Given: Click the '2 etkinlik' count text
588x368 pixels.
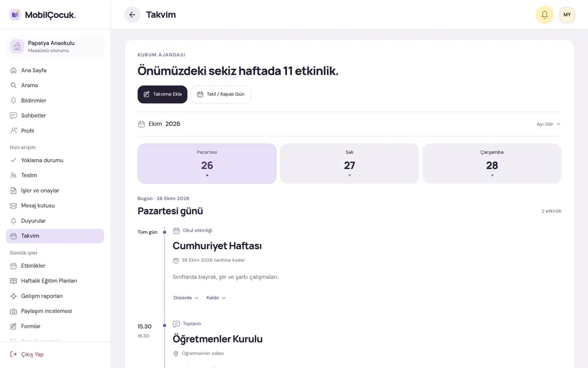Looking at the screenshot, I should pyautogui.click(x=551, y=211).
